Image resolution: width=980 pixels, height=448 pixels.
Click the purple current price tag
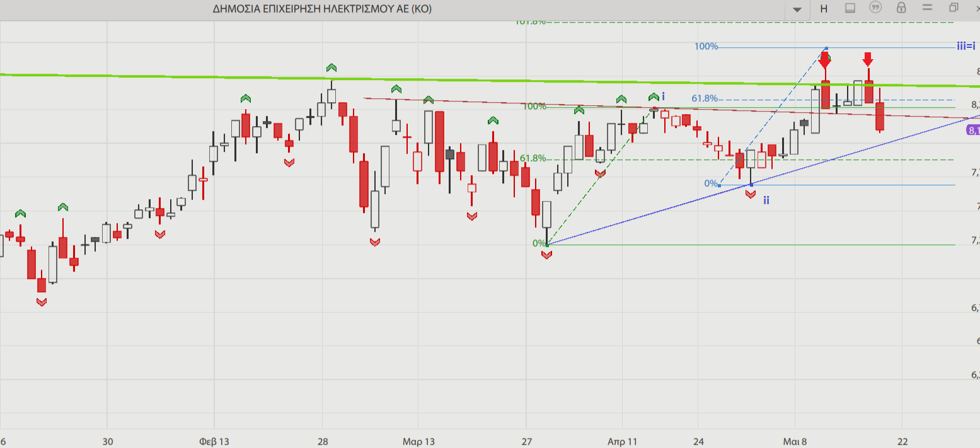973,130
